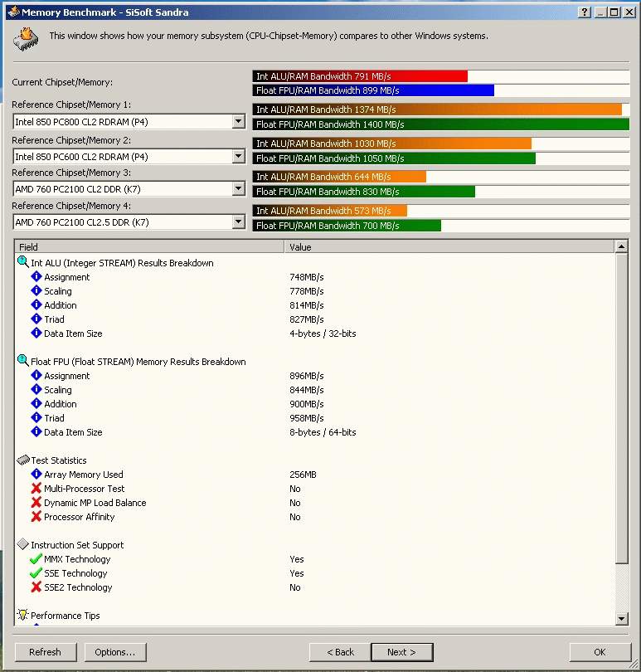Click the red Int ALU/RAM Bandwidth 791 MB/s bar
Viewport: 641px width, 672px height.
(360, 76)
